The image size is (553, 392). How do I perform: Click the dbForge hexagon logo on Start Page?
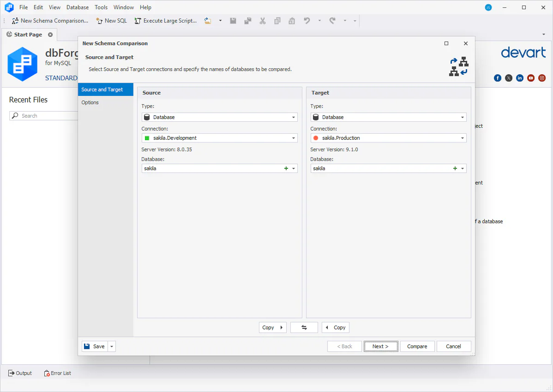tap(23, 64)
